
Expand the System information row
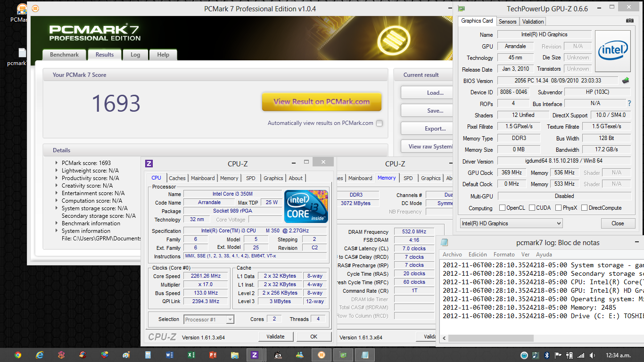(57, 231)
